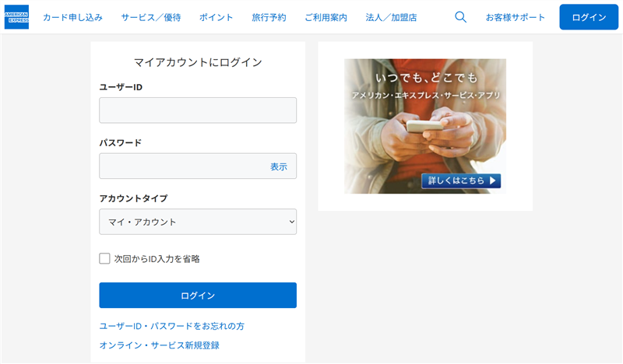Open the 旅行予約 menu
The height and width of the screenshot is (364, 623).
point(269,17)
